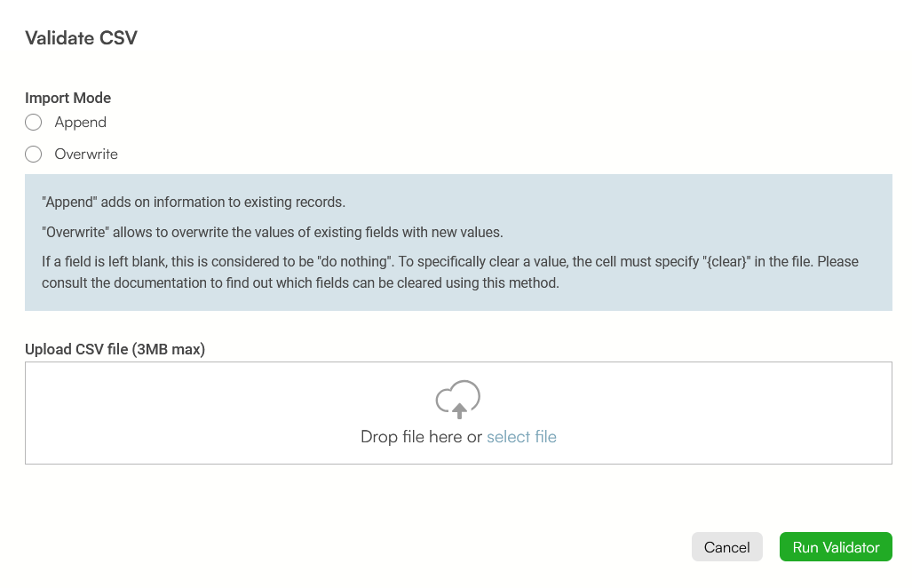Click the arrow inside the cloud icon

point(459,410)
